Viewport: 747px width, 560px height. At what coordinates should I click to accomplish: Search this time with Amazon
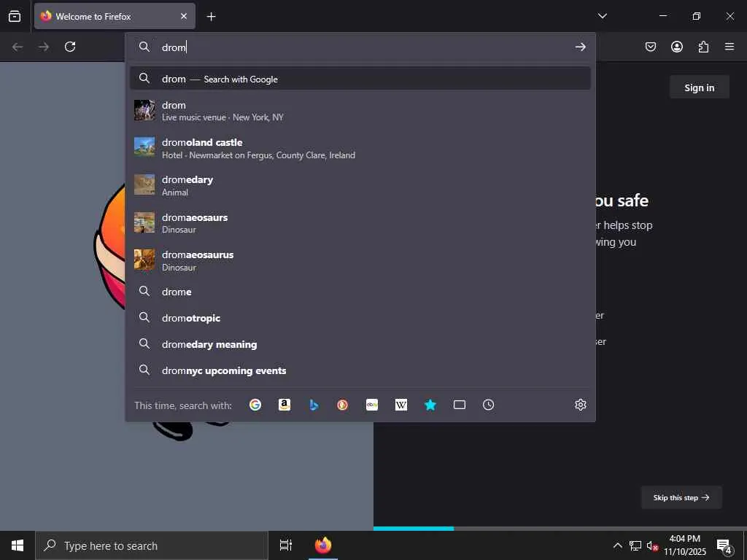(285, 405)
